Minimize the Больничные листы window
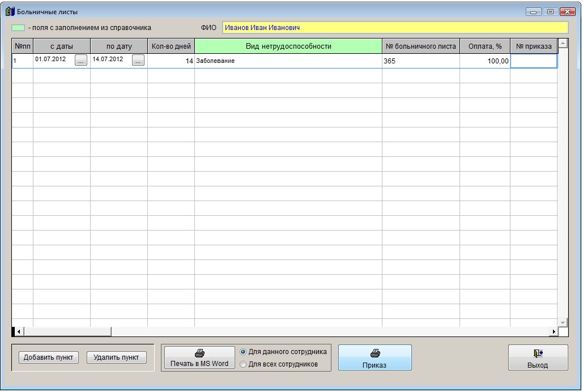Image resolution: width=583 pixels, height=392 pixels. pyautogui.click(x=534, y=12)
